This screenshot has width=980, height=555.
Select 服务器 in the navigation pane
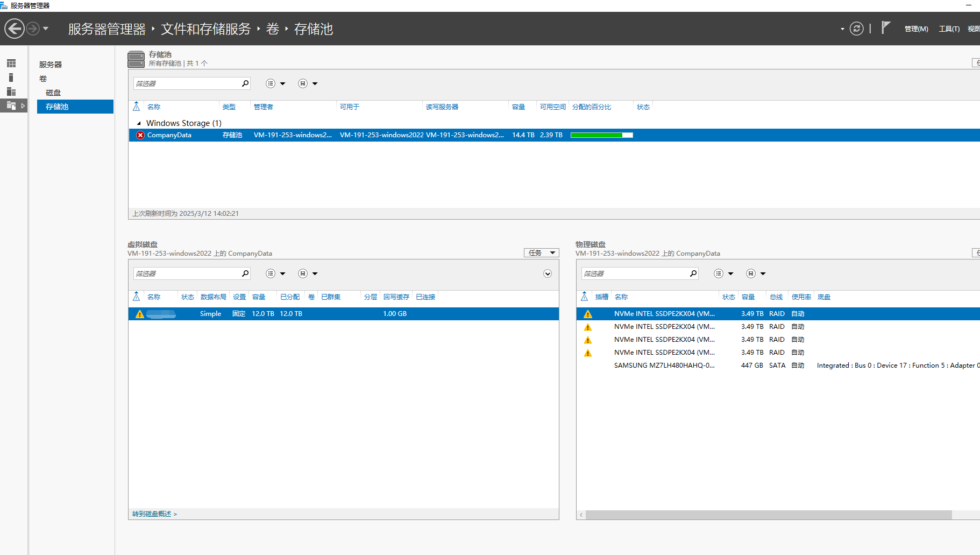[51, 65]
